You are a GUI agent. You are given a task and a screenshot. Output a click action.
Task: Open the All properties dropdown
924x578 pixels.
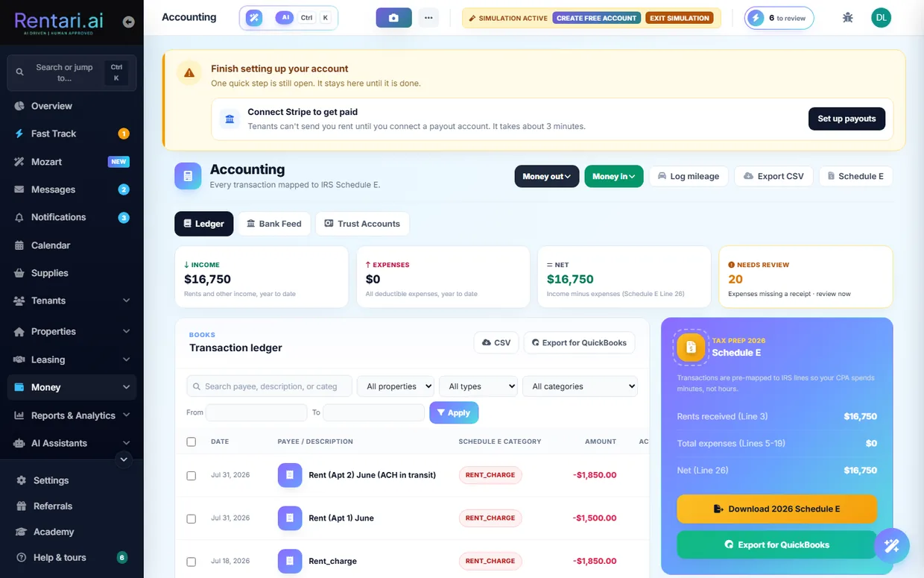(x=396, y=386)
